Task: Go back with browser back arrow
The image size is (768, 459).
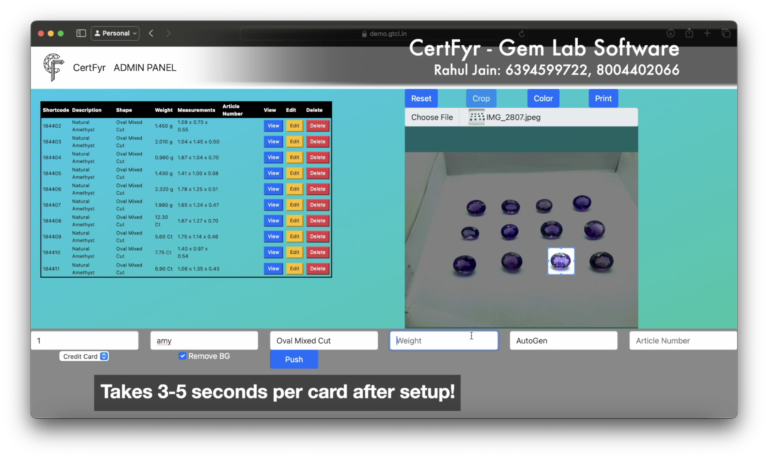Action: [x=151, y=33]
